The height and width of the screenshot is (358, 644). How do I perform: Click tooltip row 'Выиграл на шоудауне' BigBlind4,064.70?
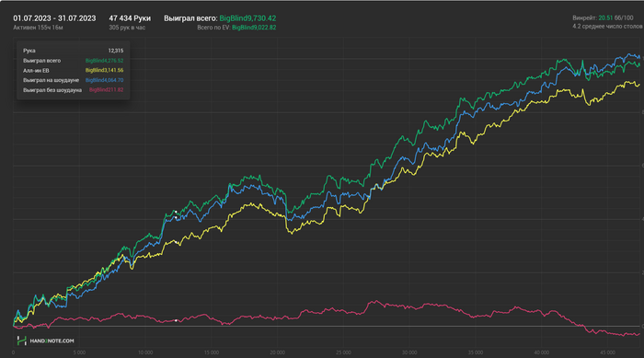tap(73, 80)
